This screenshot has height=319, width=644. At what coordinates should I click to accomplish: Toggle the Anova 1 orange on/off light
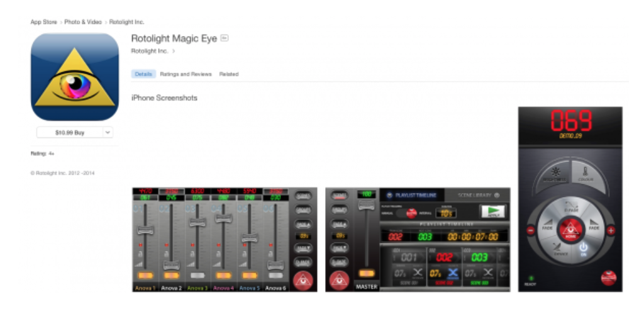point(145,276)
